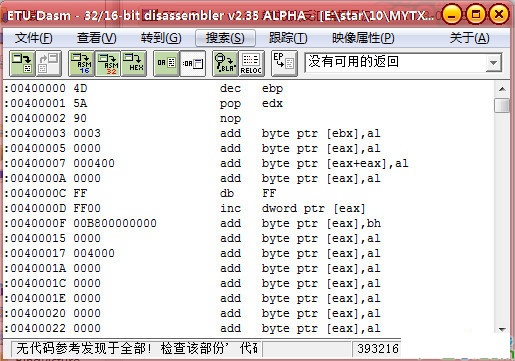Viewport: 515px width, 361px height.
Task: Expand the 没有可用的返回 dropdown arrow
Action: 493,62
